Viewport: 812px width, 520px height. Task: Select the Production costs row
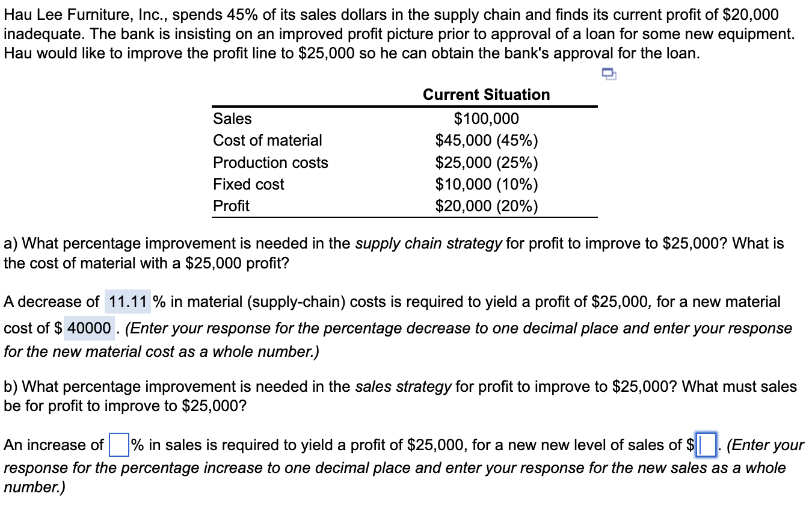click(271, 162)
